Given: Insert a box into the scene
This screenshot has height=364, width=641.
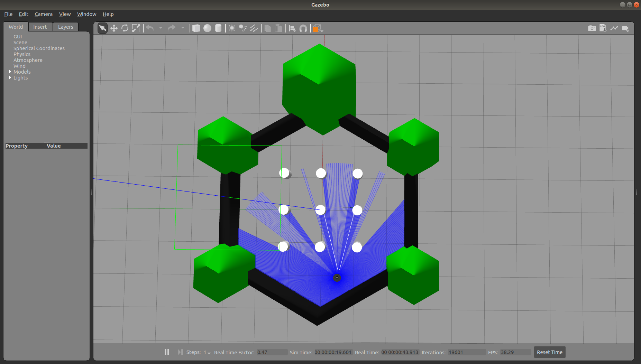Looking at the screenshot, I should click(x=196, y=28).
